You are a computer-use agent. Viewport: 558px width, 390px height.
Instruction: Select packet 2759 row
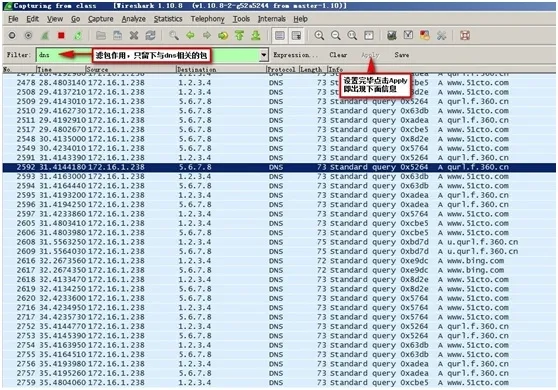point(279,383)
